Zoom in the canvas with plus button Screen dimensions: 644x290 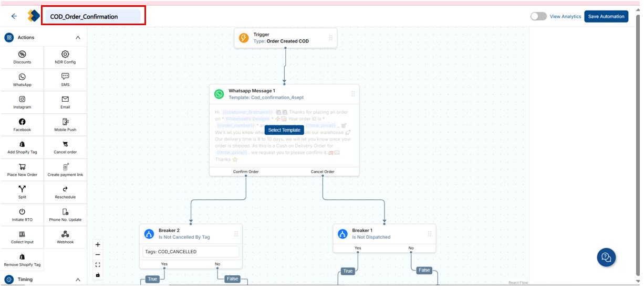pos(98,244)
